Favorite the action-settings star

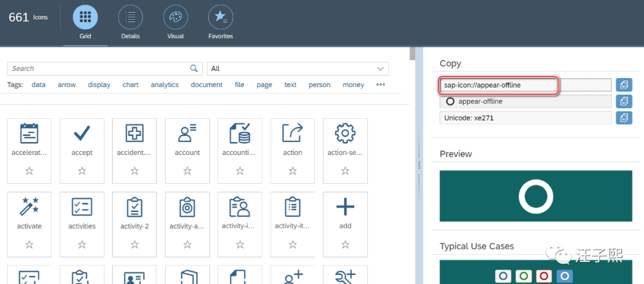(x=345, y=171)
